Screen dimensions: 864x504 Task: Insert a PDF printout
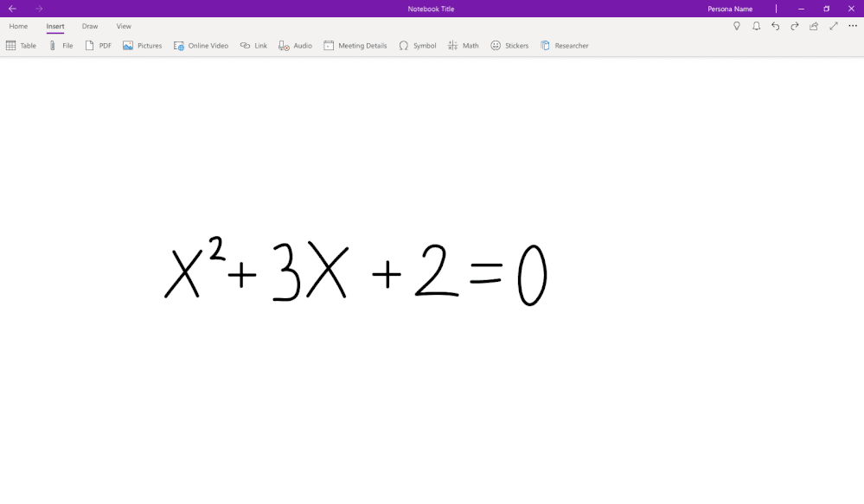(98, 45)
